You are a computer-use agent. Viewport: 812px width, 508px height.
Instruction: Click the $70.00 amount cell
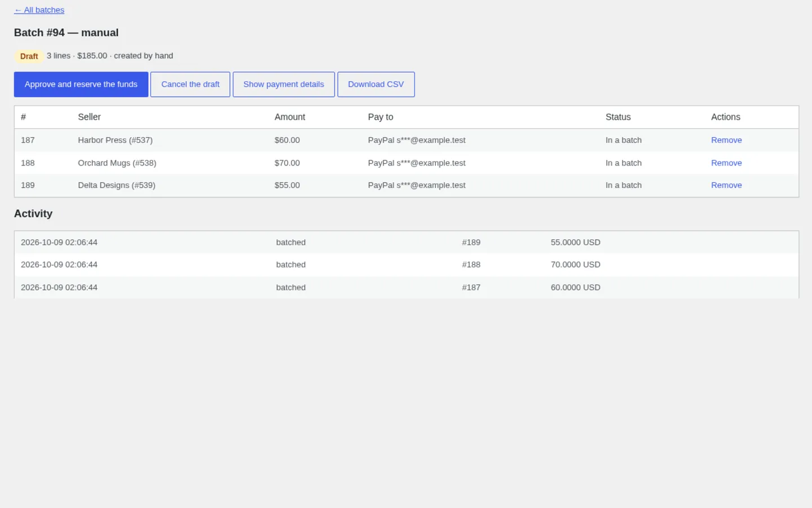[287, 163]
